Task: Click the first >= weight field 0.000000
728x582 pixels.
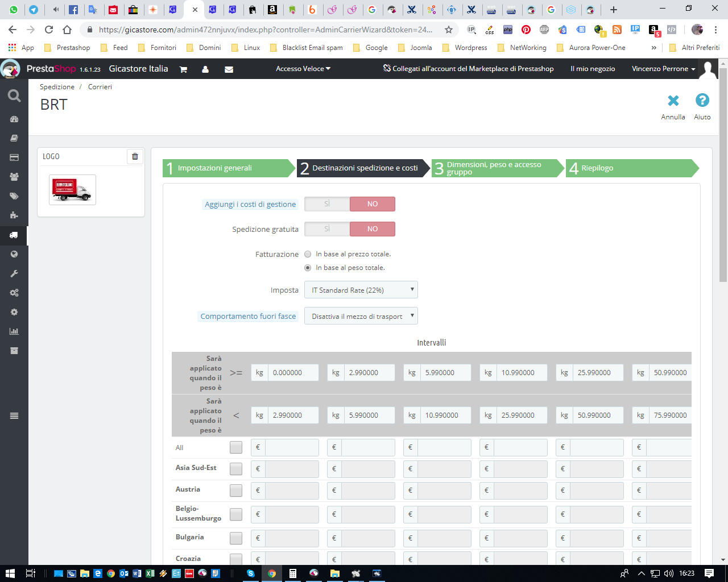Action: [293, 373]
